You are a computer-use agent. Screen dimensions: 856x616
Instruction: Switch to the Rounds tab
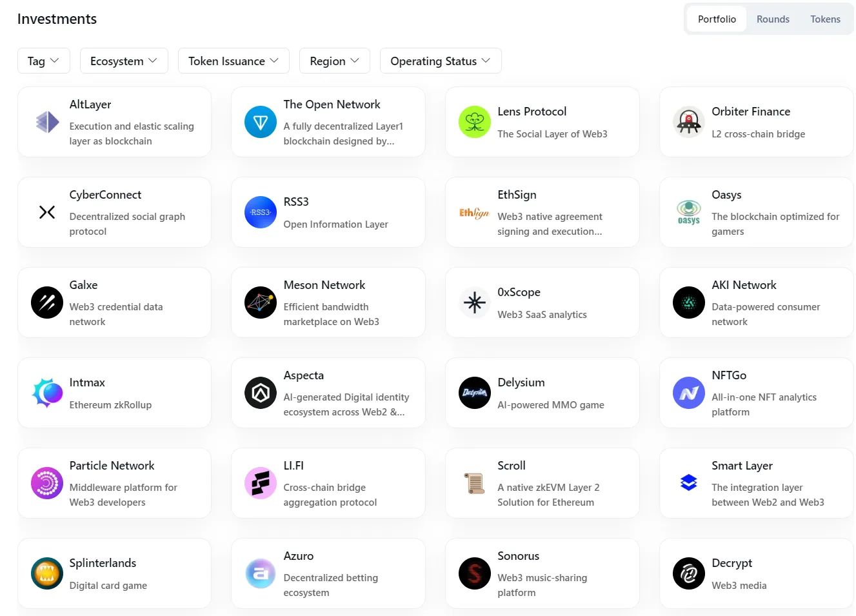(x=773, y=19)
